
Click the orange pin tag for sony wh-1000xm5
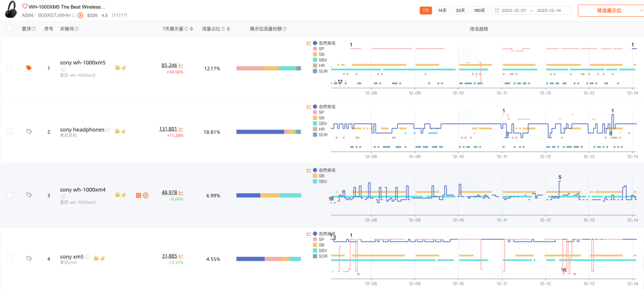[x=29, y=68]
